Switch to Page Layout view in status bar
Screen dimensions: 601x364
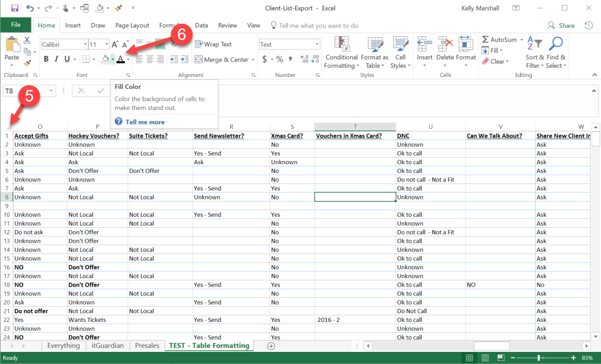click(485, 358)
